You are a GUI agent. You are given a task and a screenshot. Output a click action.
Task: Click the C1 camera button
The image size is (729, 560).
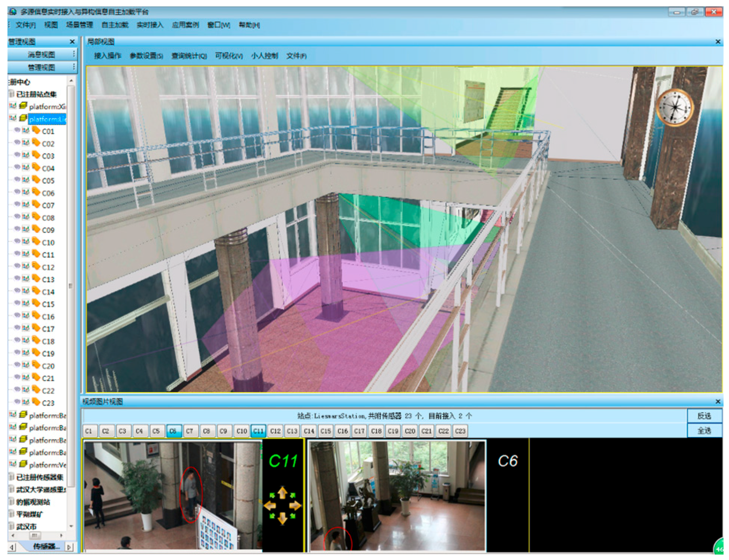89,431
